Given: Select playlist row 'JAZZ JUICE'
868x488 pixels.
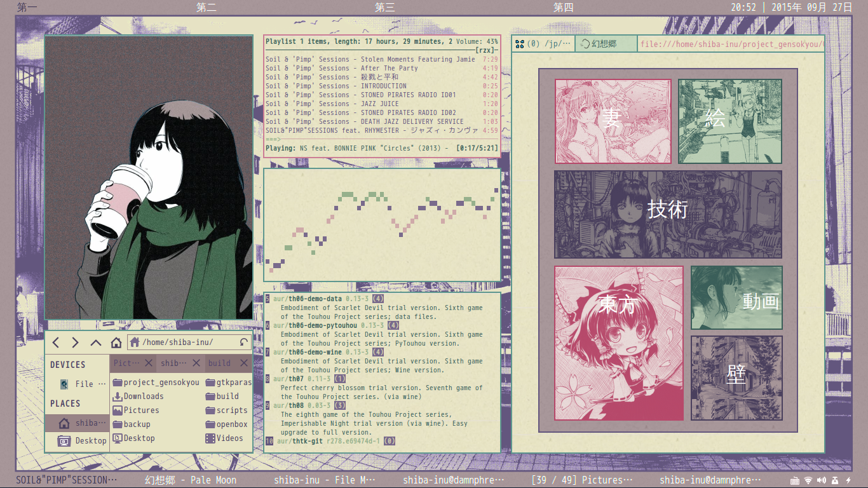Looking at the screenshot, I should [381, 104].
